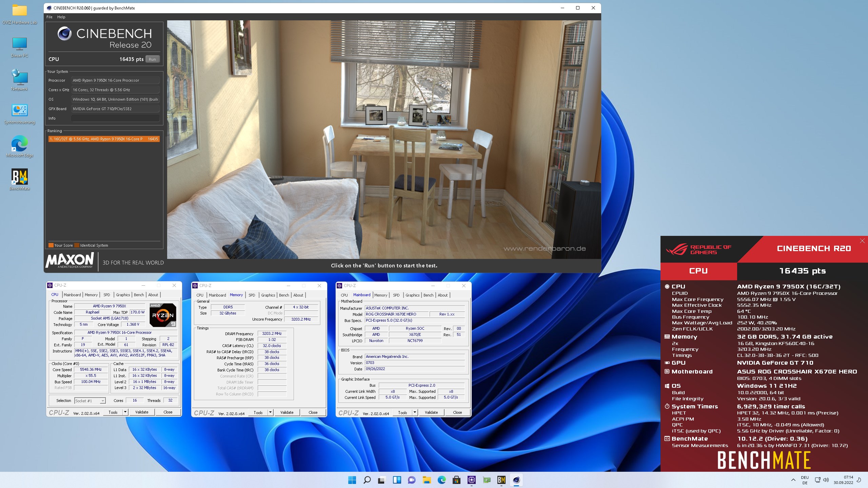
Task: Open the Bench tab in the first CPU-Z window
Action: click(139, 295)
